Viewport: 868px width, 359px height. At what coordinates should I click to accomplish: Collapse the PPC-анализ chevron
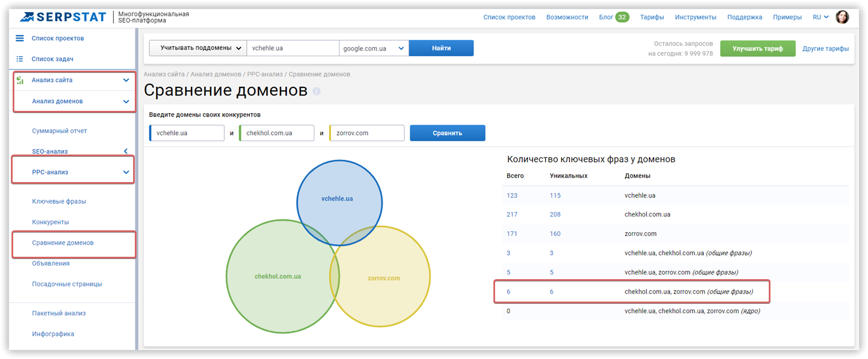(x=126, y=172)
